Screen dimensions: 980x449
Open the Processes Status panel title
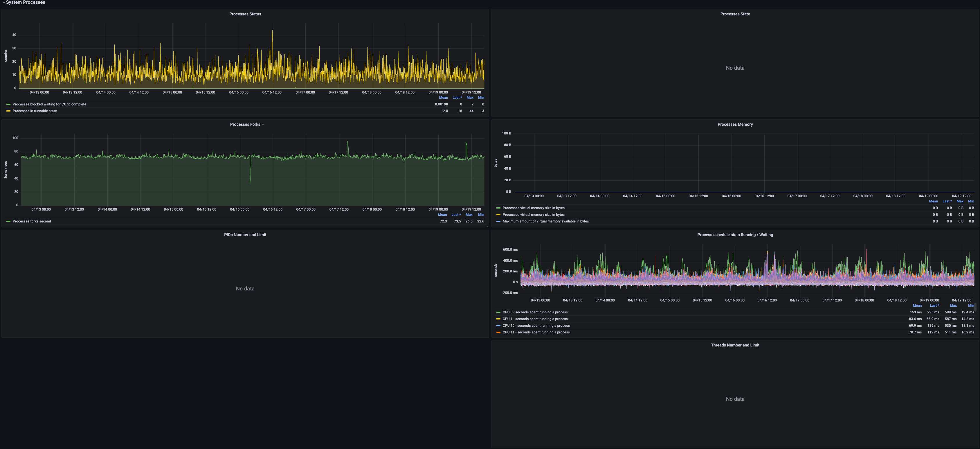click(245, 14)
